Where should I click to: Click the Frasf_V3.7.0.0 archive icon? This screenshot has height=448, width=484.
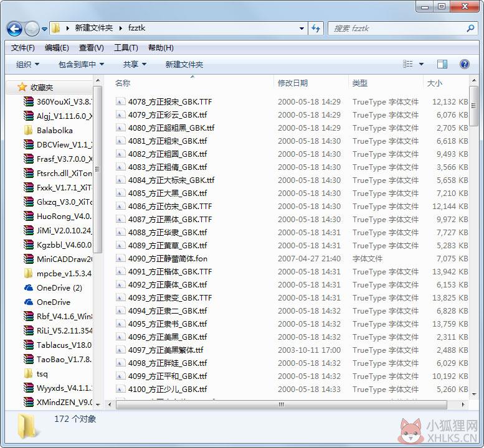29,159
